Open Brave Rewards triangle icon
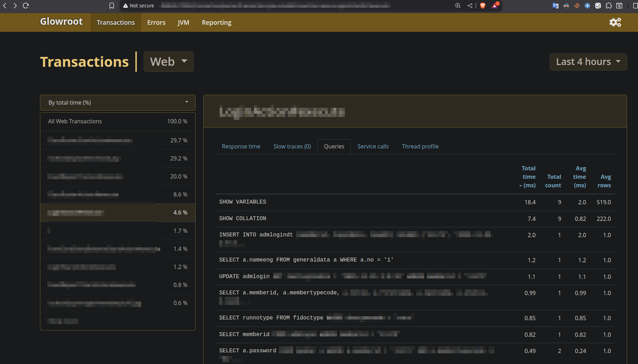638x364 pixels. pos(495,6)
